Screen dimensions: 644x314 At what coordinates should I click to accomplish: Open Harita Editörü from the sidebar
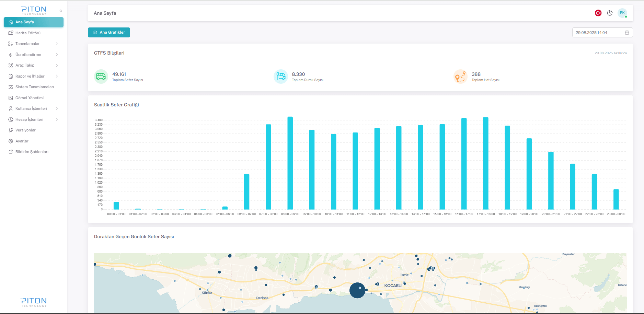point(28,33)
